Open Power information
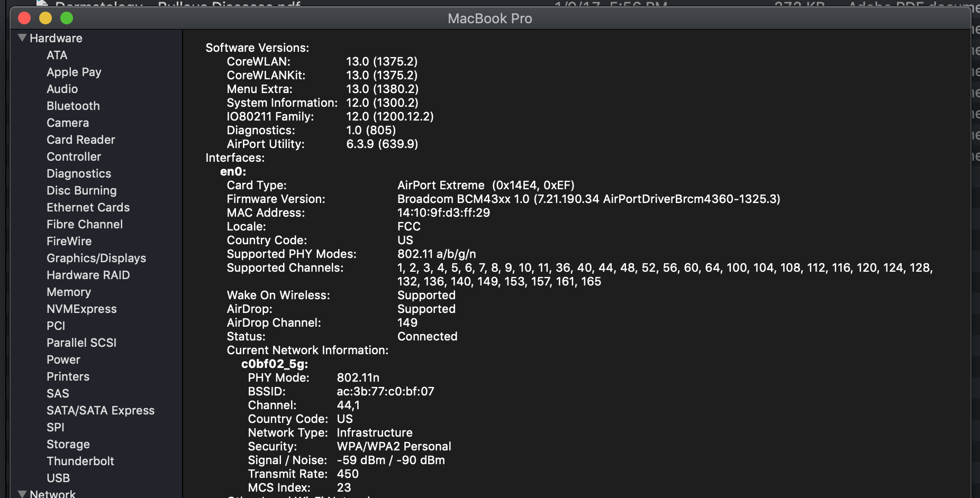The height and width of the screenshot is (498, 980). (63, 359)
